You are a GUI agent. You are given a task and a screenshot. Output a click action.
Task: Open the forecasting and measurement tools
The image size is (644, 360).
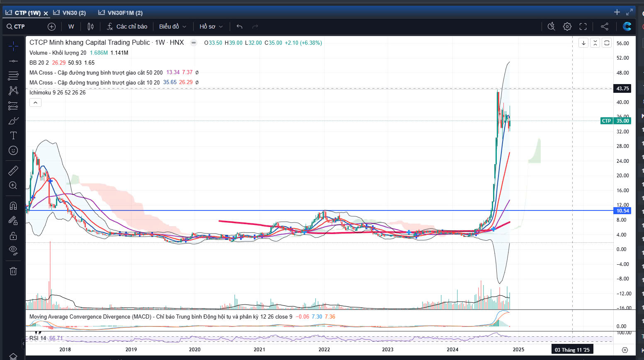13,106
